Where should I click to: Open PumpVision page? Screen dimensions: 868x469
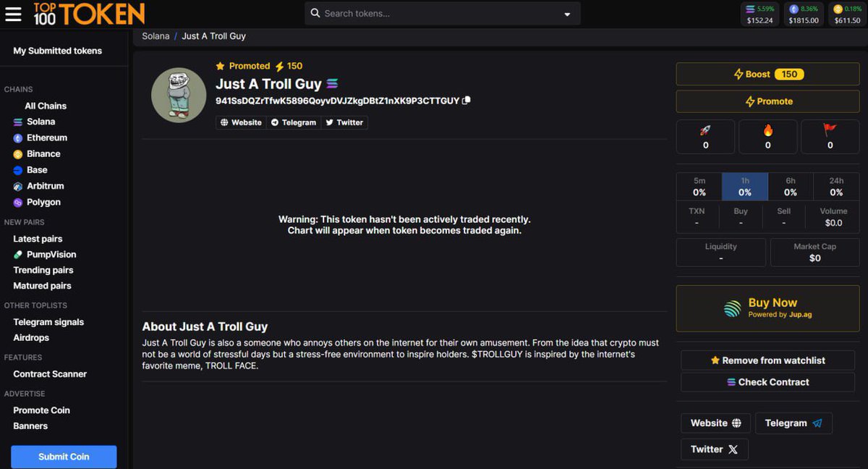[x=45, y=254]
